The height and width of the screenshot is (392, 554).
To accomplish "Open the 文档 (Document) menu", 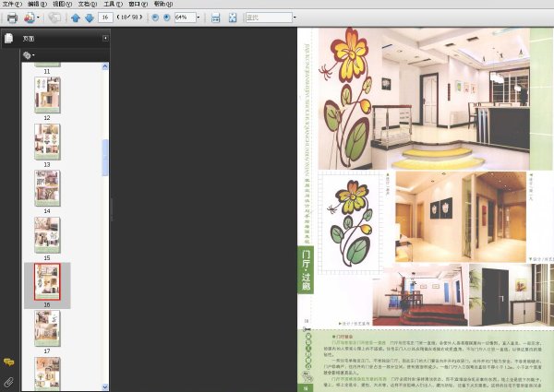I will click(88, 5).
